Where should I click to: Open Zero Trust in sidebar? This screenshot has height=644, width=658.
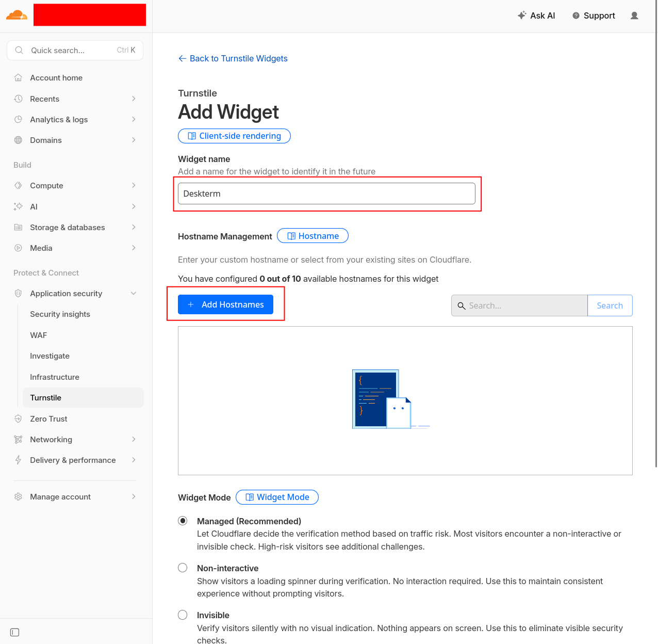tap(48, 418)
